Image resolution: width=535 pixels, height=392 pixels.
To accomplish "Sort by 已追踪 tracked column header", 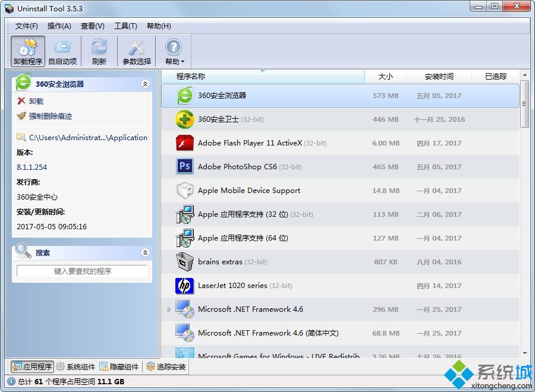I will click(x=496, y=77).
